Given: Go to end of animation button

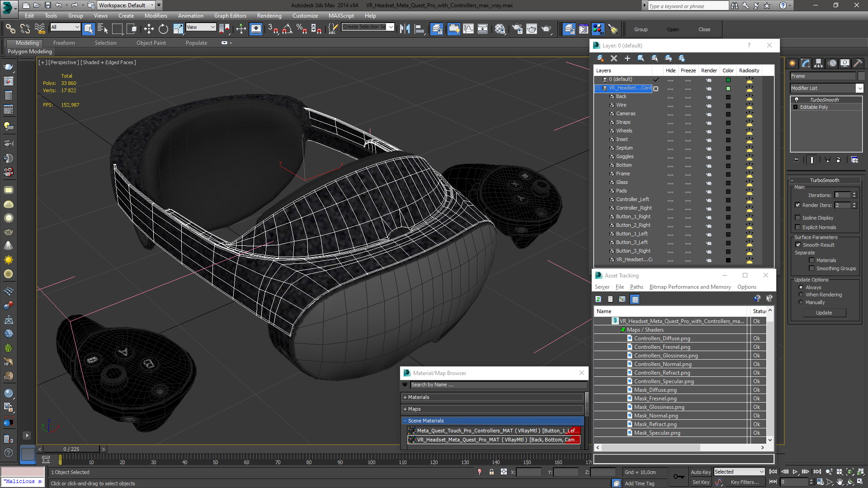Looking at the screenshot, I should pos(817,472).
